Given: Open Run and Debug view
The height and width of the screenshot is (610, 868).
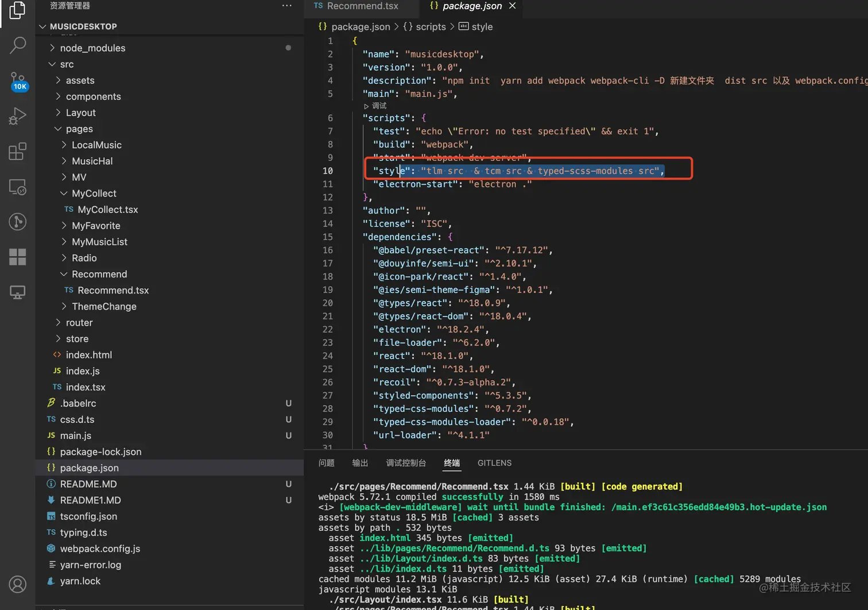Looking at the screenshot, I should (x=18, y=117).
